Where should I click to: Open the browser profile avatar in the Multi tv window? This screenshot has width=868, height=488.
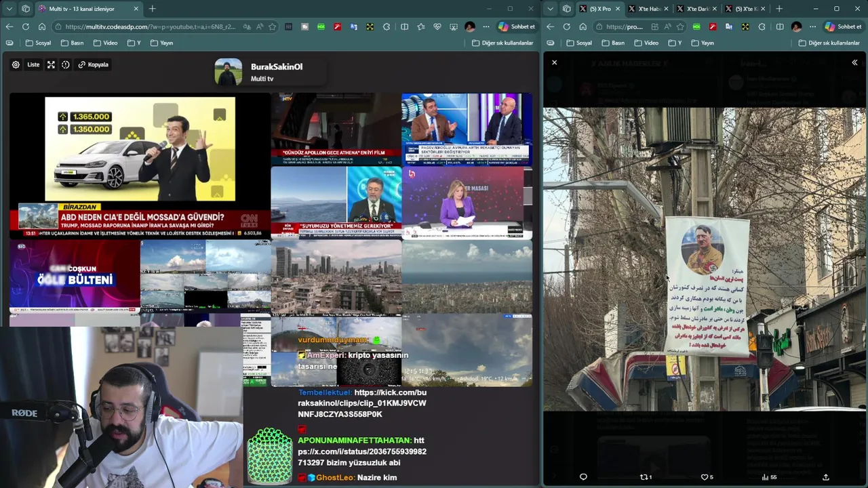click(470, 26)
